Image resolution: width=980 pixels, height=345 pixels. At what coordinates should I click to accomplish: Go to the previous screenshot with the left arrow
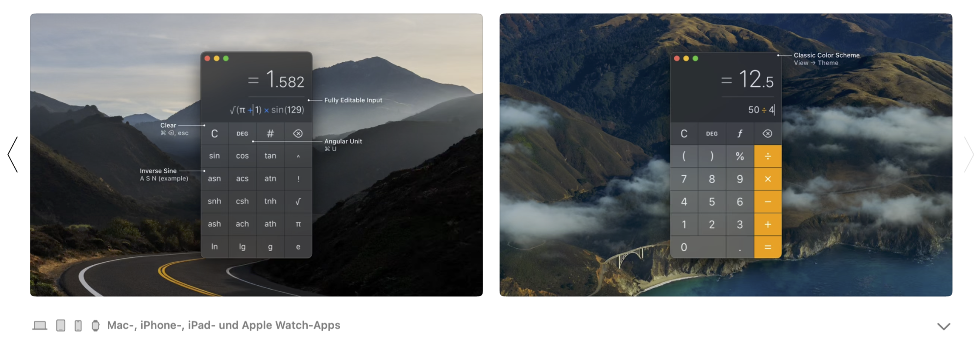point(13,155)
